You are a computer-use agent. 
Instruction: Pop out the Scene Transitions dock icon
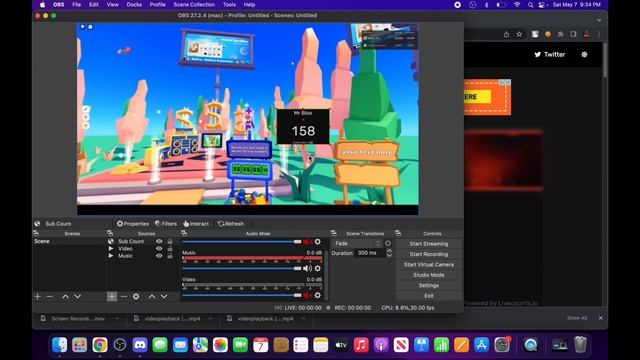pyautogui.click(x=333, y=233)
